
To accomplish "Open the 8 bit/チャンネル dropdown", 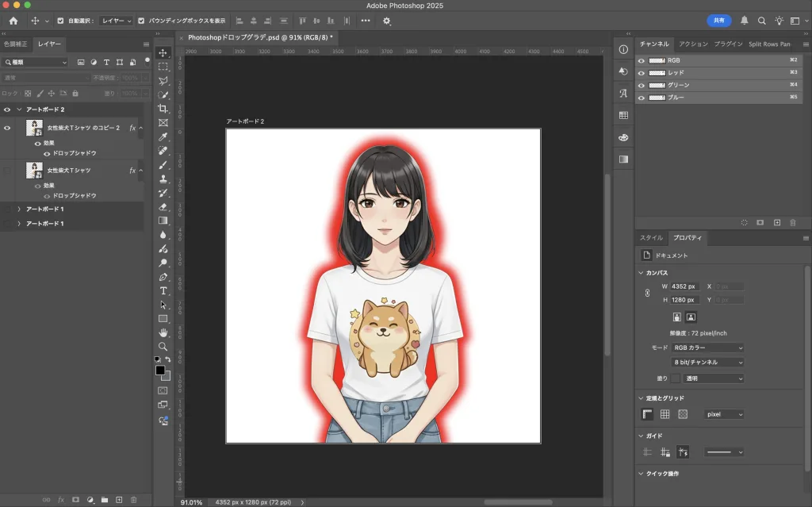I will coord(708,362).
